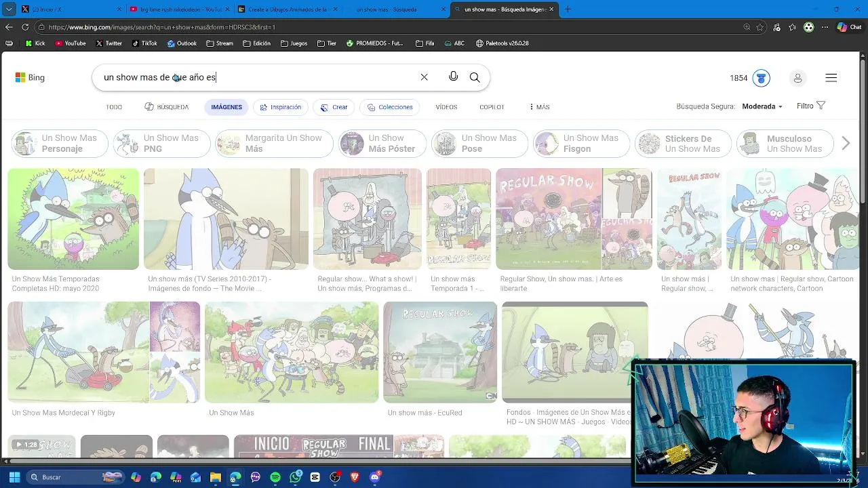The height and width of the screenshot is (488, 868).
Task: Open Paletools v26.0.28 bookmark
Action: (x=502, y=43)
